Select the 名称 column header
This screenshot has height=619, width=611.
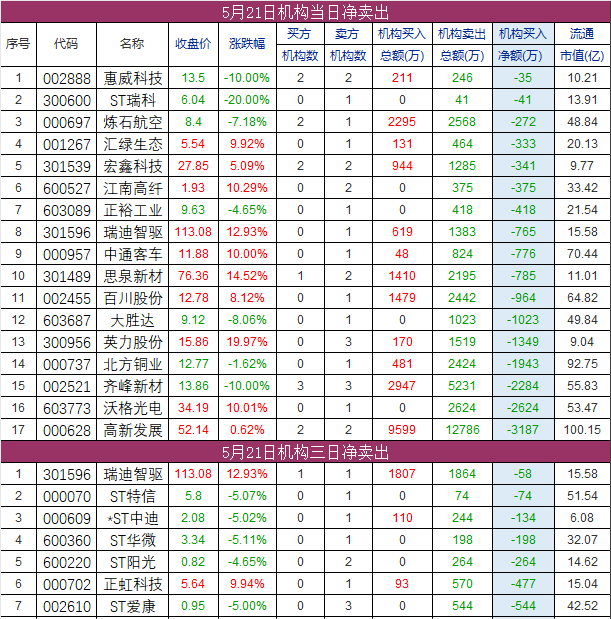[x=132, y=44]
